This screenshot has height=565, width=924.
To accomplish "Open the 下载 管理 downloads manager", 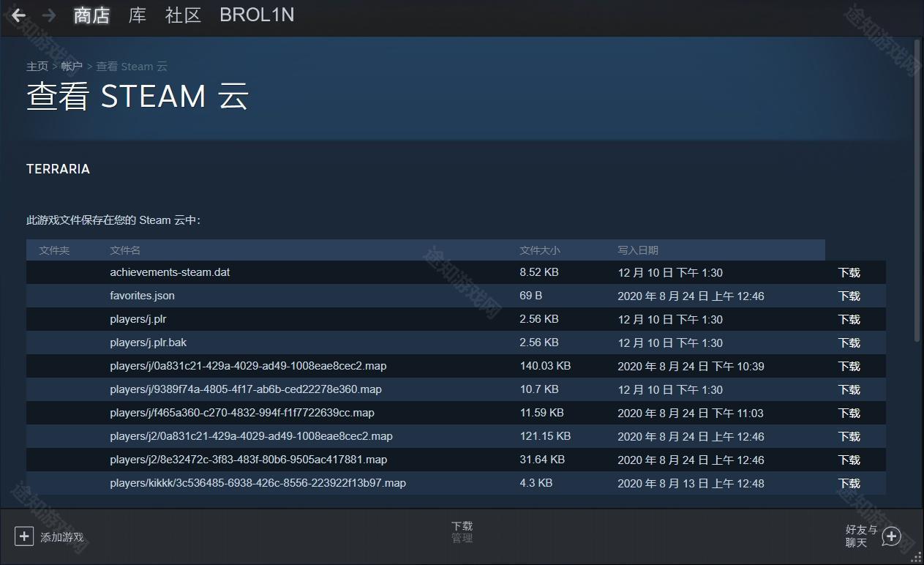I will (x=462, y=532).
